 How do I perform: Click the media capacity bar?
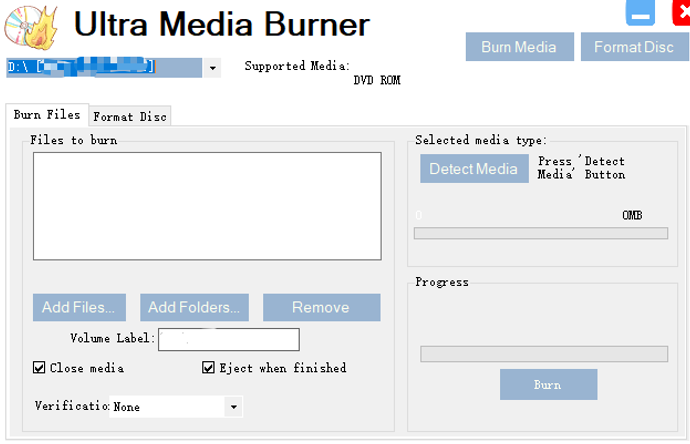click(x=541, y=233)
